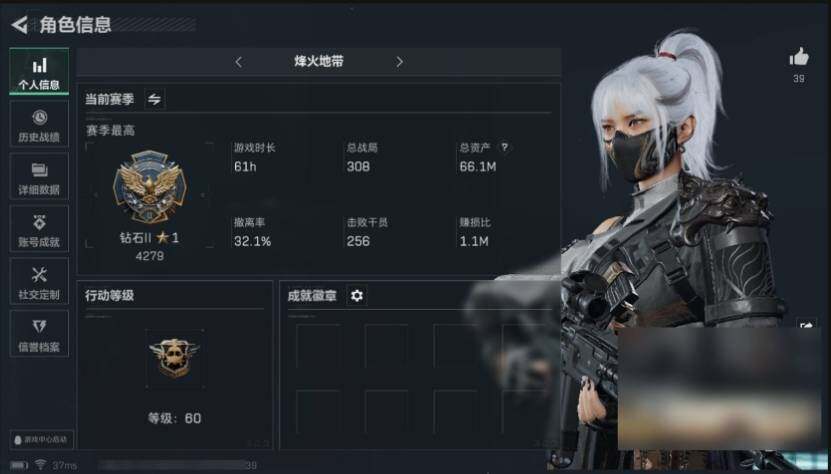Click the 总资产 question mark help icon
The height and width of the screenshot is (474, 831).
(x=505, y=147)
